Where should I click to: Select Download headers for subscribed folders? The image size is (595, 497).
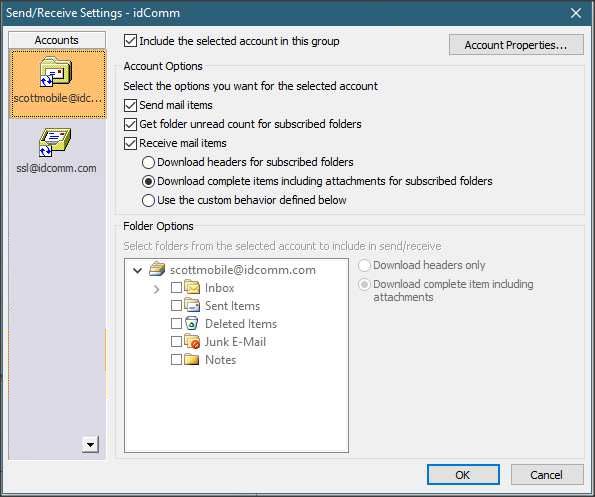click(148, 162)
